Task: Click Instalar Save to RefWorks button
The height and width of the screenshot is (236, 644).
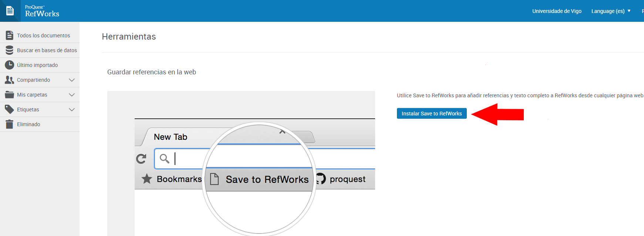Action: (432, 114)
